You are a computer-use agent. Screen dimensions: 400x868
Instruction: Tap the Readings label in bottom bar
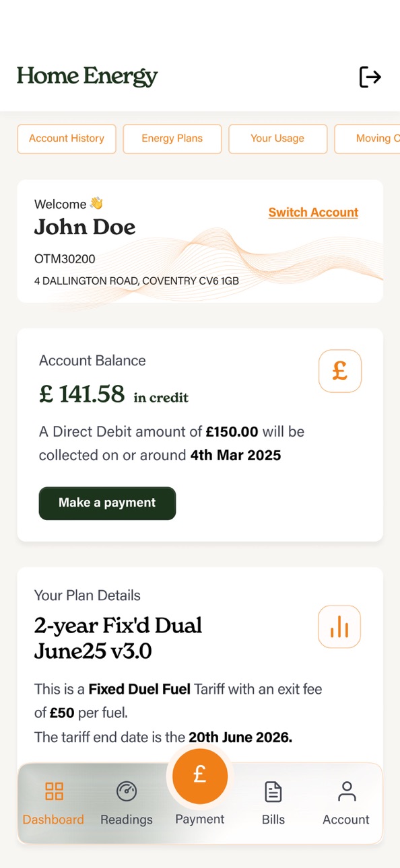pos(127,820)
